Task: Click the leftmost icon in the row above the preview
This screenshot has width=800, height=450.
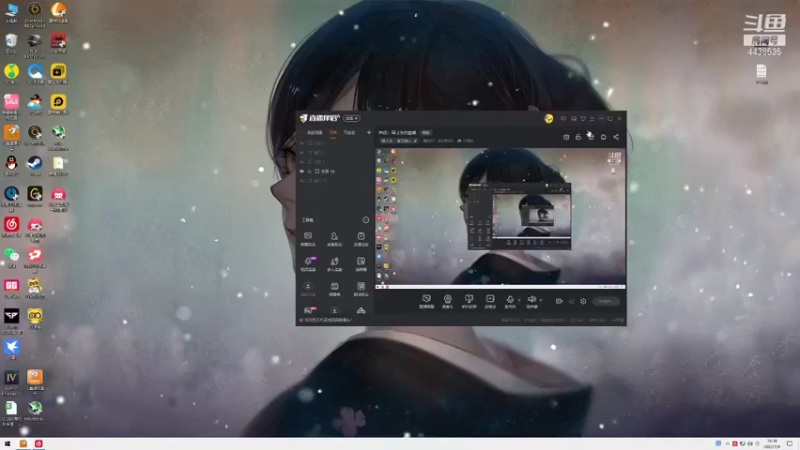Action: (566, 137)
